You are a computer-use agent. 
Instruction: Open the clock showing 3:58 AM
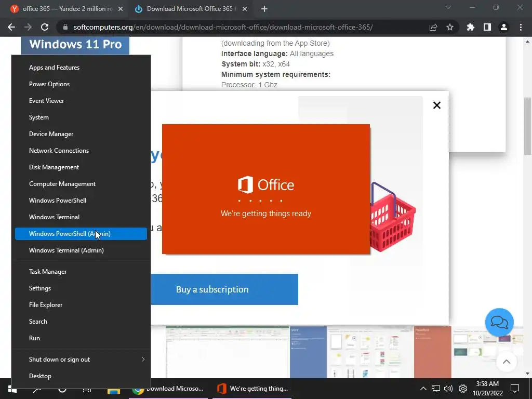(487, 389)
